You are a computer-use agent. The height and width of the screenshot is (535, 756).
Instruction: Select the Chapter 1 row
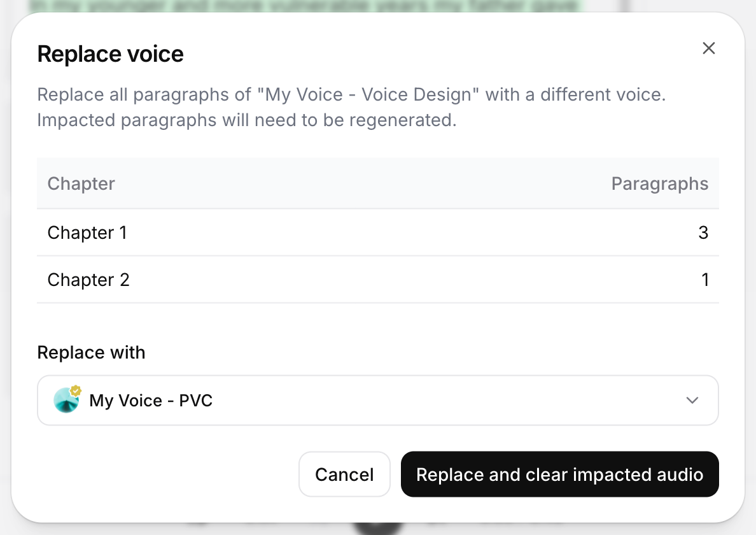point(378,232)
